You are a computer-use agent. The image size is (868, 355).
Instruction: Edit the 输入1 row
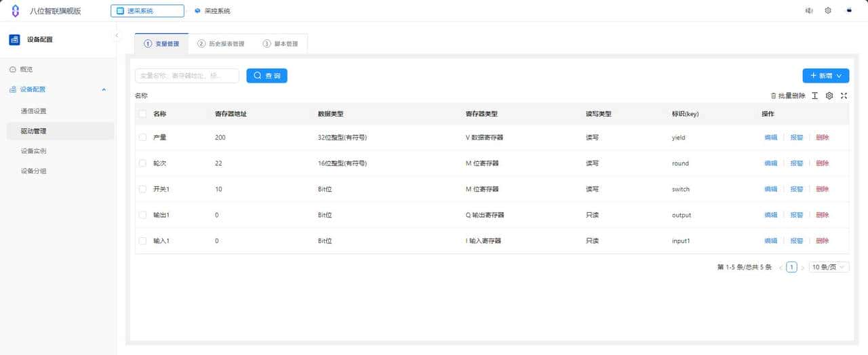tap(771, 241)
